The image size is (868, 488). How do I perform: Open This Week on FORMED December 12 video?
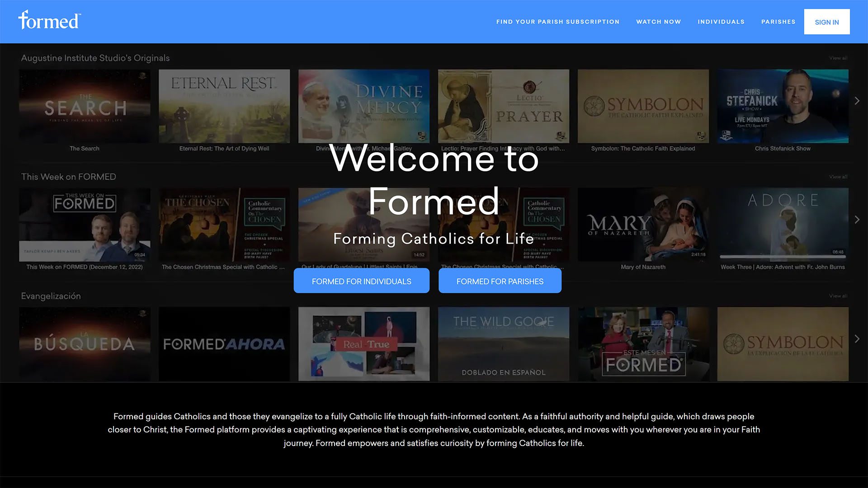(85, 225)
